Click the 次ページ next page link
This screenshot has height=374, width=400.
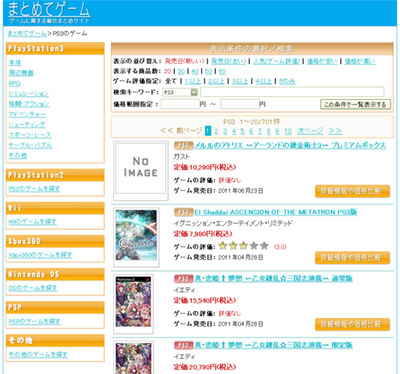[310, 131]
